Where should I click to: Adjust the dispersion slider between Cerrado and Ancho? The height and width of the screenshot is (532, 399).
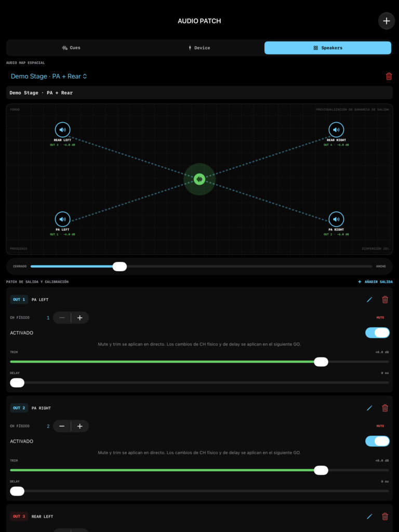[201, 267]
